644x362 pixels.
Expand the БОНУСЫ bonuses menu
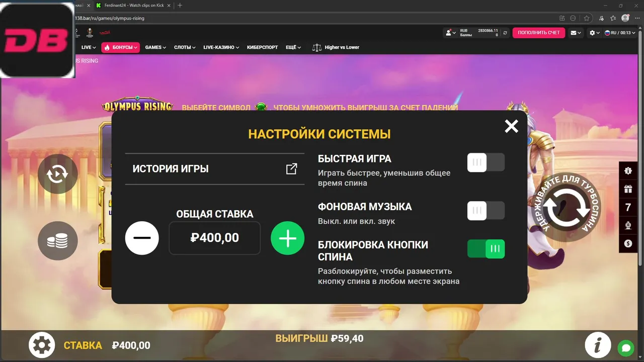(x=120, y=47)
